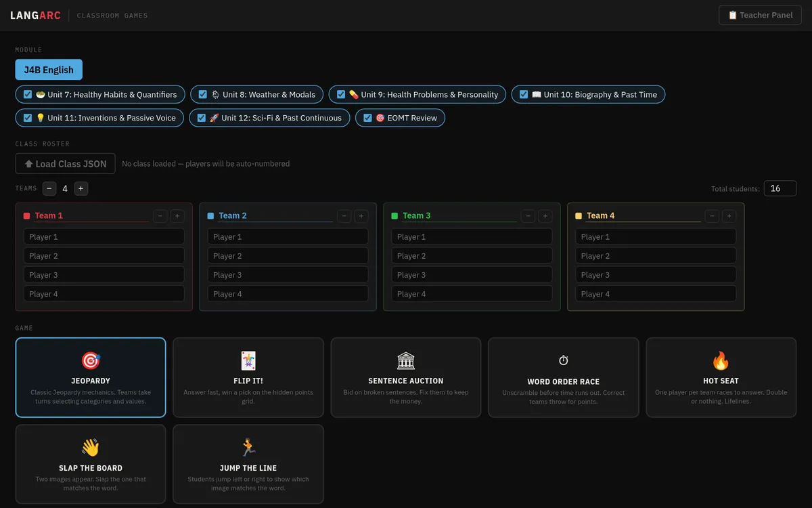Image resolution: width=812 pixels, height=508 pixels.
Task: Uncheck Unit 7: Healthy Habits & Quantifiers
Action: click(28, 95)
